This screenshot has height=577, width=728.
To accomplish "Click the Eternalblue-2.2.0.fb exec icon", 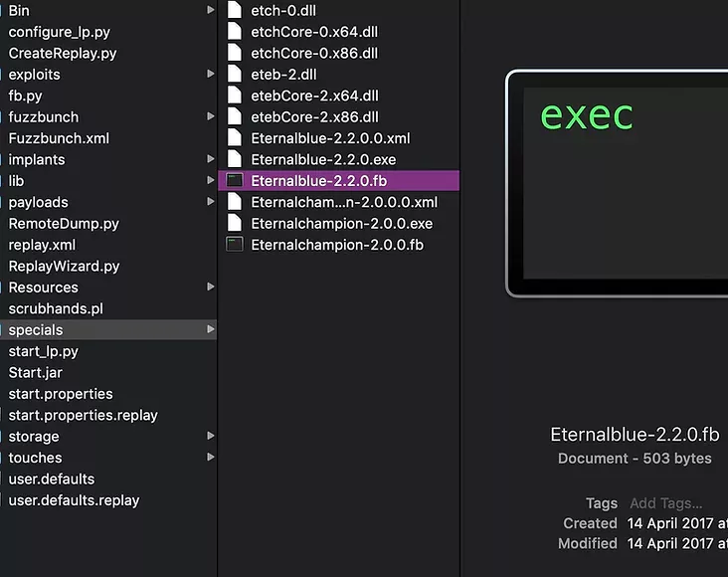I will pos(234,181).
